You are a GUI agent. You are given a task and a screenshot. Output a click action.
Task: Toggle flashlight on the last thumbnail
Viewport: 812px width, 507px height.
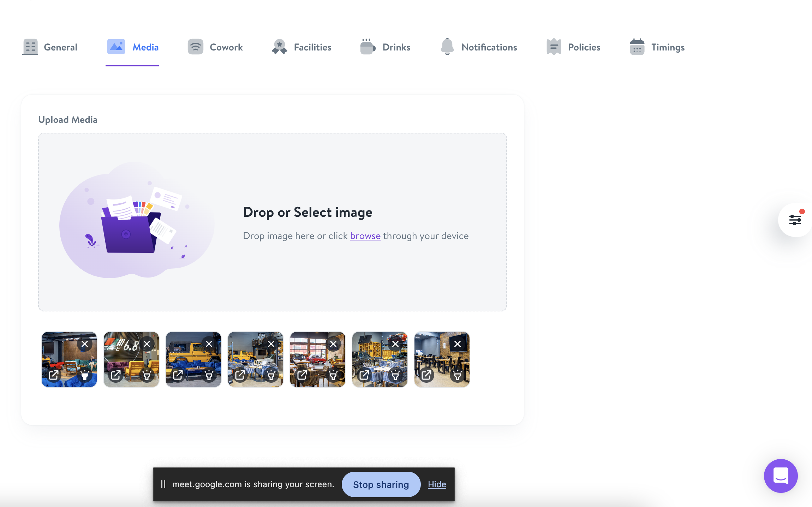pyautogui.click(x=458, y=375)
